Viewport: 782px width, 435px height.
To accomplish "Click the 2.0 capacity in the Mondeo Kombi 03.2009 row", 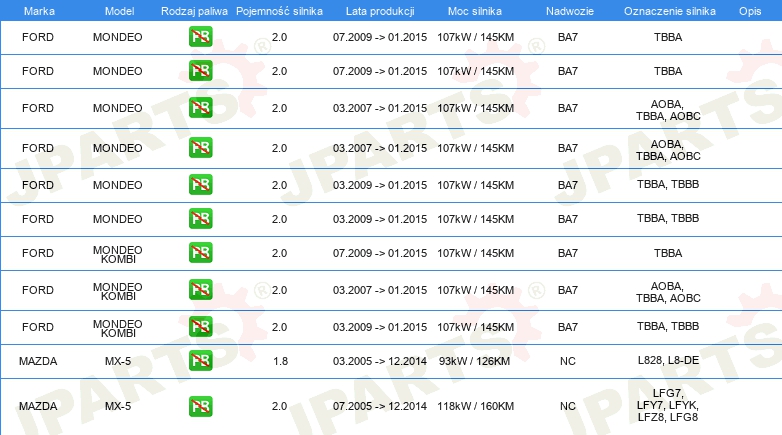I will point(279,327).
